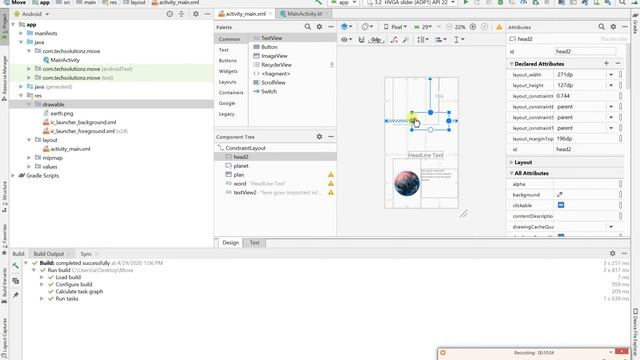Image resolution: width=640 pixels, height=360 pixels.
Task: Collapse the Declared Attributes section
Action: (x=511, y=64)
